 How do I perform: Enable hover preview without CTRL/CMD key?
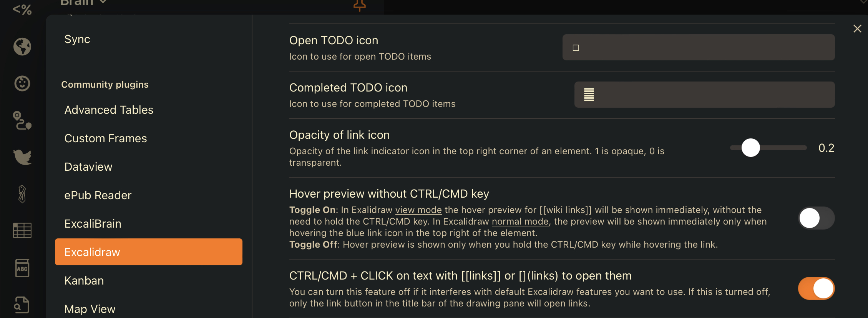[816, 218]
